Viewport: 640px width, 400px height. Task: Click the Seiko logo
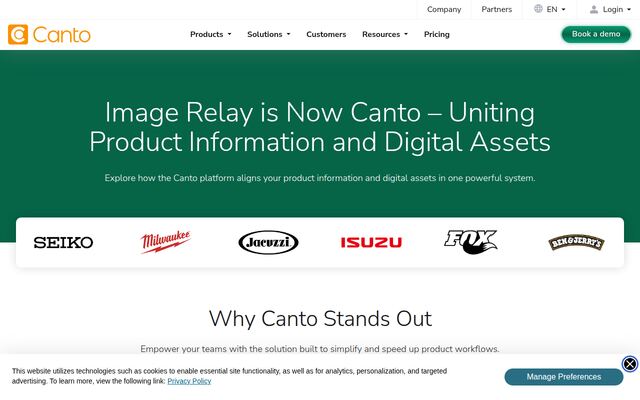(x=63, y=242)
